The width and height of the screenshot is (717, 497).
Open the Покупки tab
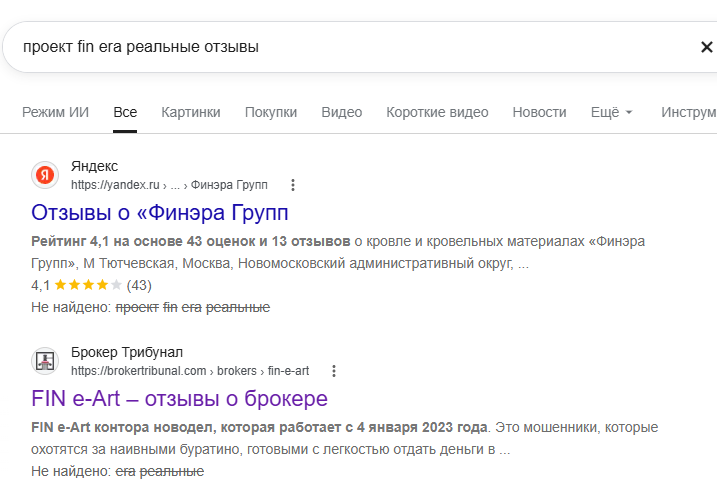point(271,112)
